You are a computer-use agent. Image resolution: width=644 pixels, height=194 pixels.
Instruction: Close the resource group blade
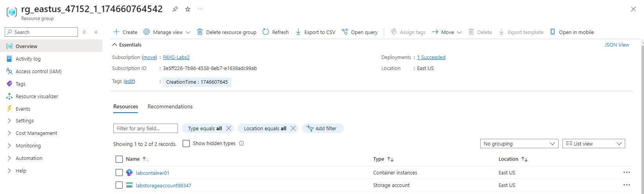click(633, 9)
